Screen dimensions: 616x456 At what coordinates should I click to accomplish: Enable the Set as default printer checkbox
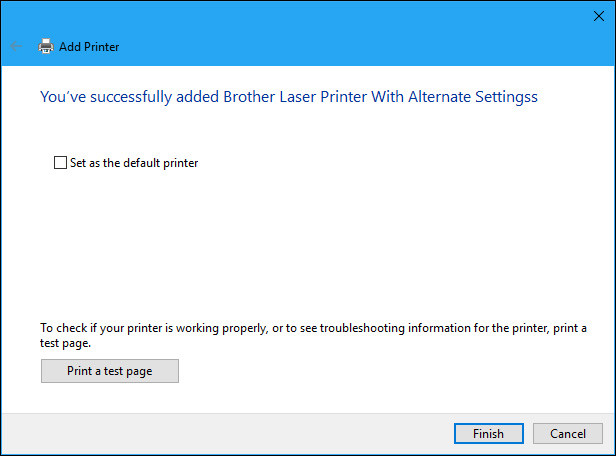pyautogui.click(x=60, y=162)
